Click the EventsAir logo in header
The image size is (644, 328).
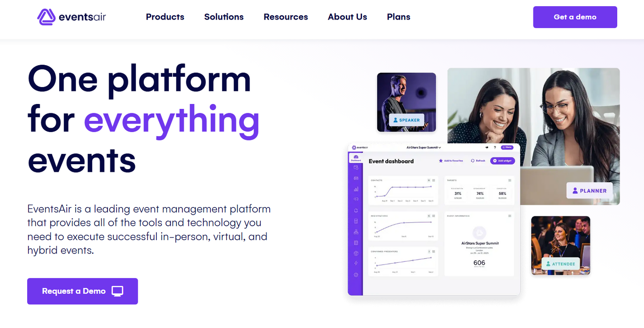(71, 17)
